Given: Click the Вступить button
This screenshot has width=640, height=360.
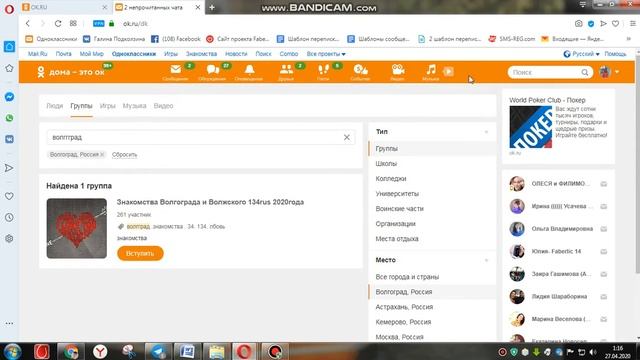Looking at the screenshot, I should pos(140,253).
